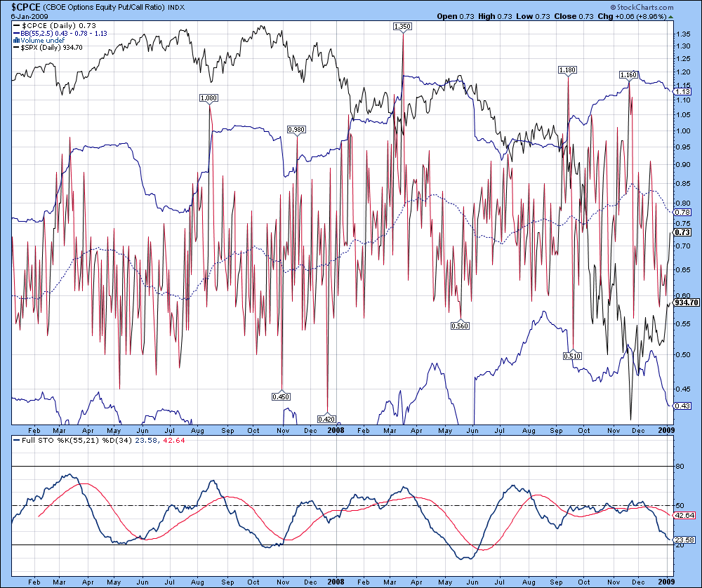This screenshot has width=702, height=588.
Task: Click the $CPCE black line legend marker
Action: tap(17, 25)
